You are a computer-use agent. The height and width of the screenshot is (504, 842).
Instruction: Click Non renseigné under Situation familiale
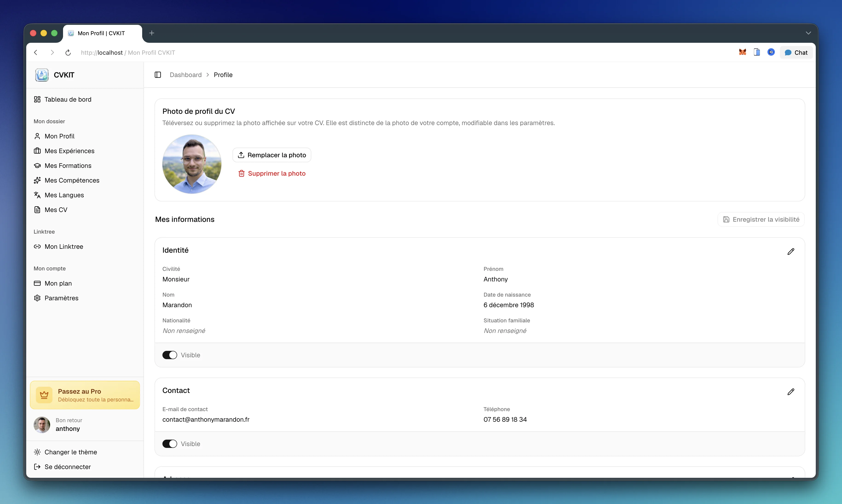505,331
